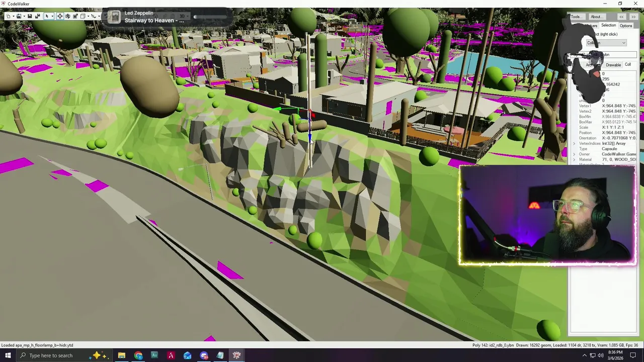Open the notepad-style taskbar icon
Viewport: 644px width, 362px height.
pos(220,355)
